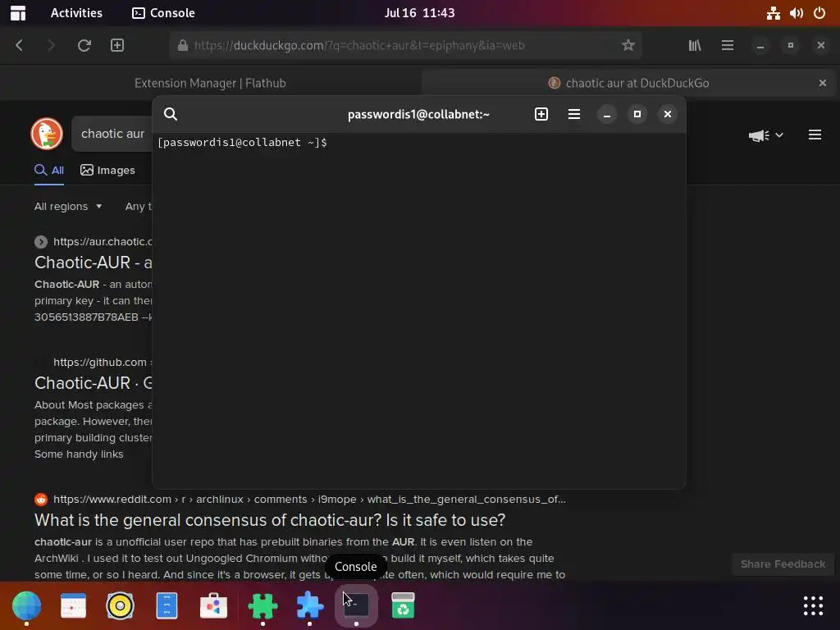Open the browser hamburger menu

(728, 46)
